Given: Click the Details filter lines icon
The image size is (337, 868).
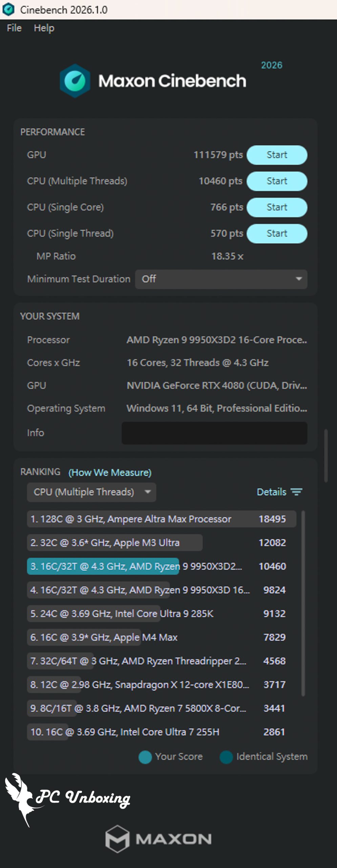Looking at the screenshot, I should [x=297, y=492].
